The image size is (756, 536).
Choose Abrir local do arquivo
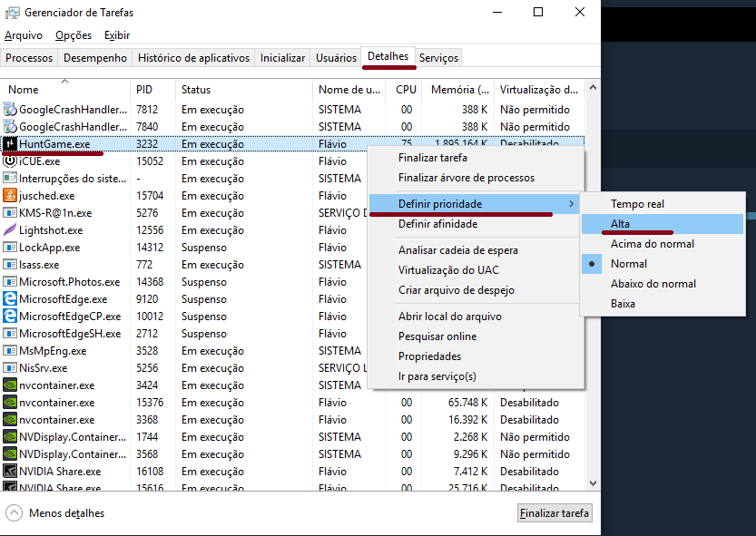point(475,317)
